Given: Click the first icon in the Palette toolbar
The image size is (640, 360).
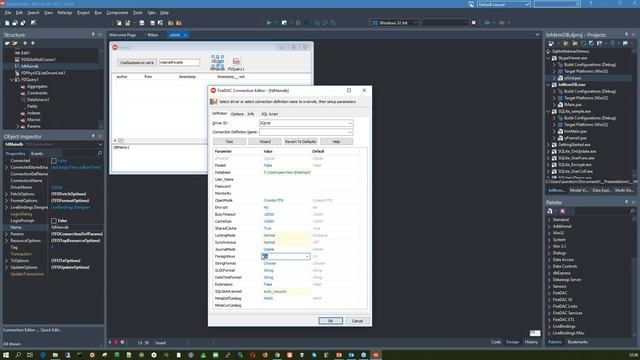Looking at the screenshot, I should 550,211.
